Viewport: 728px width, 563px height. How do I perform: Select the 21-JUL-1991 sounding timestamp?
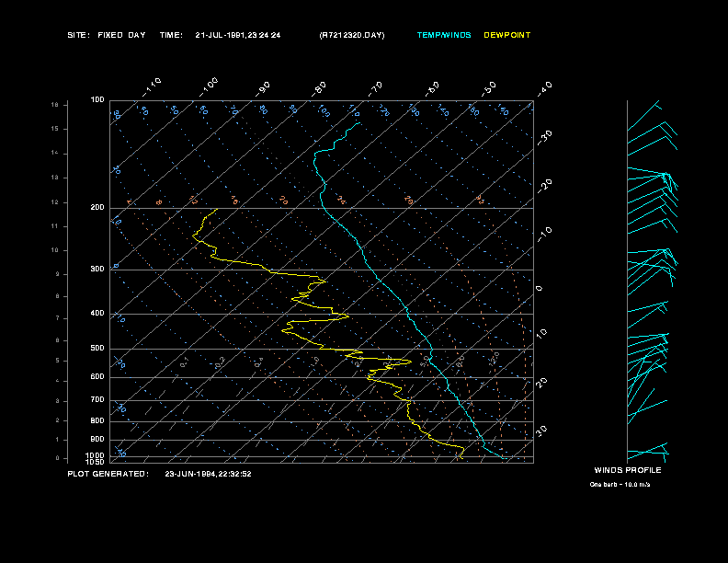pos(238,35)
